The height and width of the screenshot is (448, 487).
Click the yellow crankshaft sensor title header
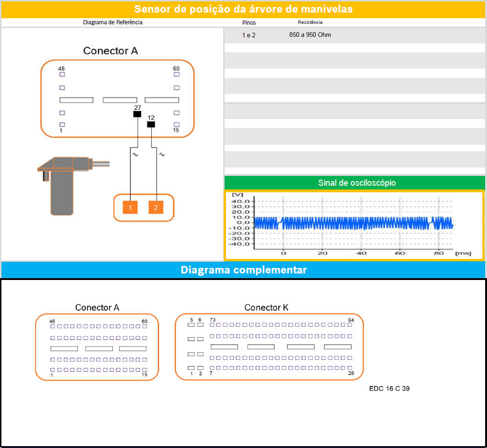pyautogui.click(x=243, y=9)
